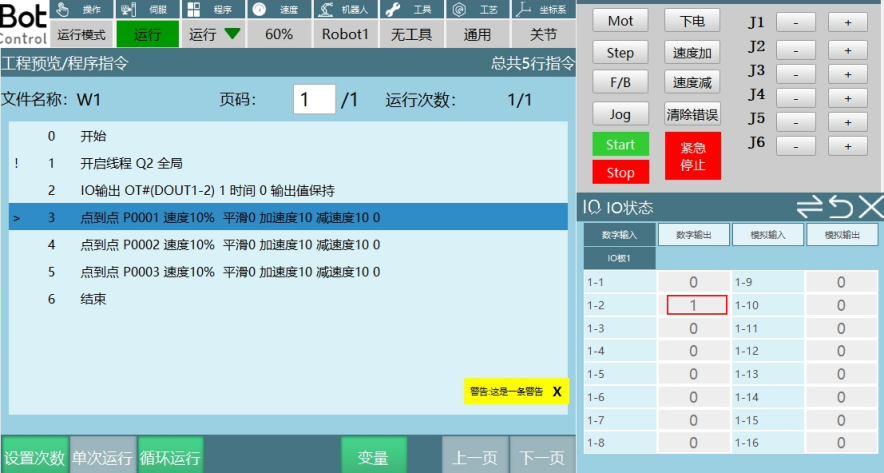Image resolution: width=884 pixels, height=473 pixels.
Task: Toggle digital output 1-2 value
Action: (694, 306)
